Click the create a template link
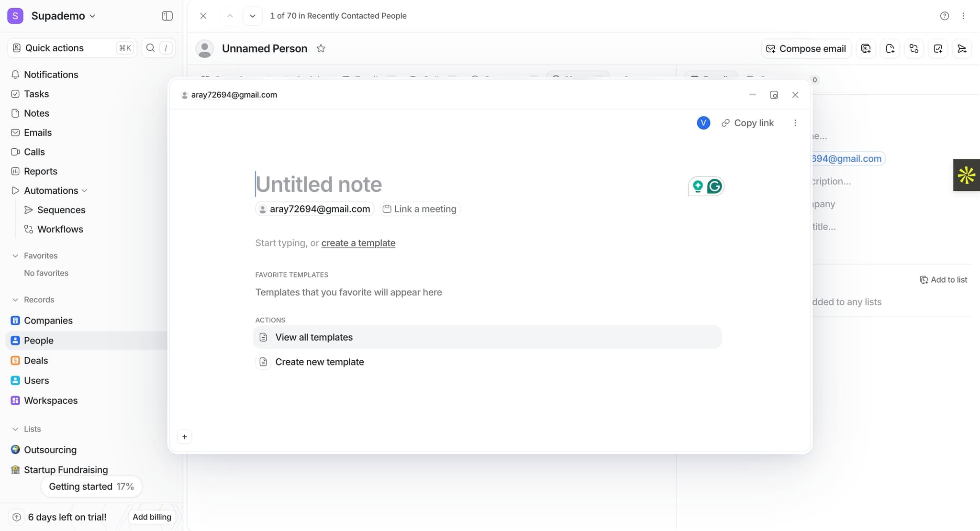 coord(358,243)
